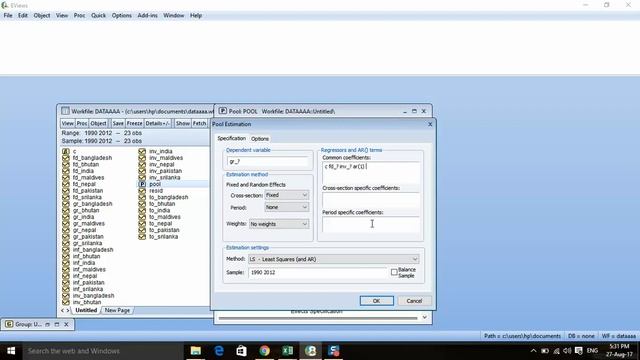The height and width of the screenshot is (360, 640).
Task: Open File Explorer from taskbar
Action: click(x=196, y=351)
